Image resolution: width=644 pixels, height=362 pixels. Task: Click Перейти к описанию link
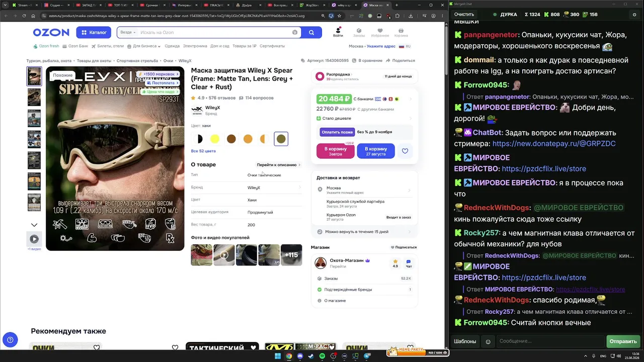click(278, 165)
